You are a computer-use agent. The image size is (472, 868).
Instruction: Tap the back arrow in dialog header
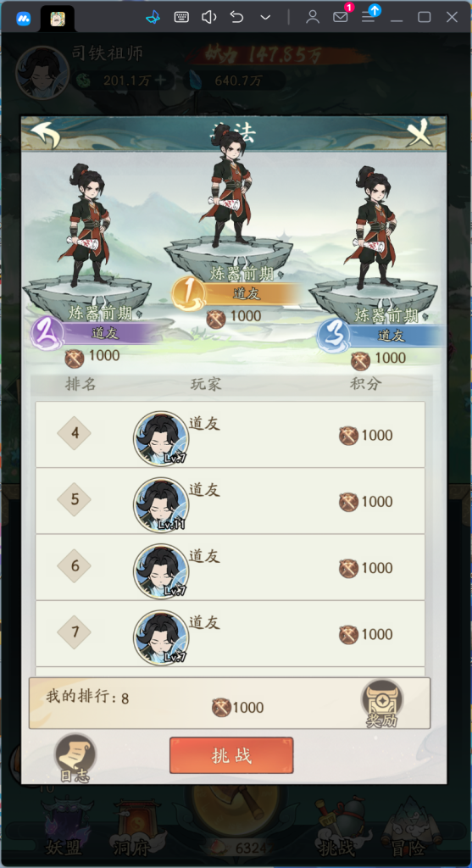[x=46, y=135]
